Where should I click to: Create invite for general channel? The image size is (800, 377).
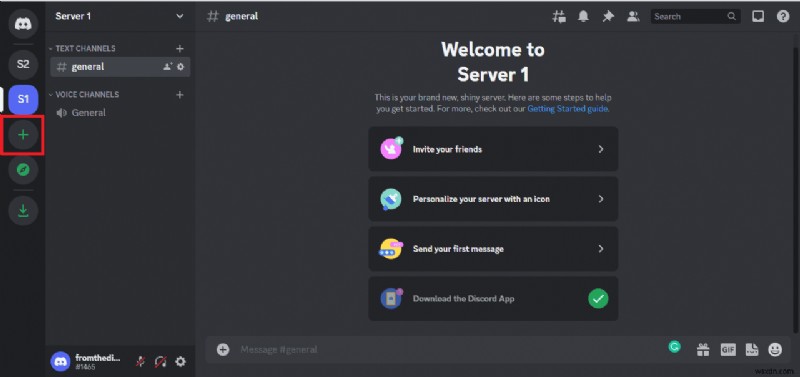click(167, 66)
